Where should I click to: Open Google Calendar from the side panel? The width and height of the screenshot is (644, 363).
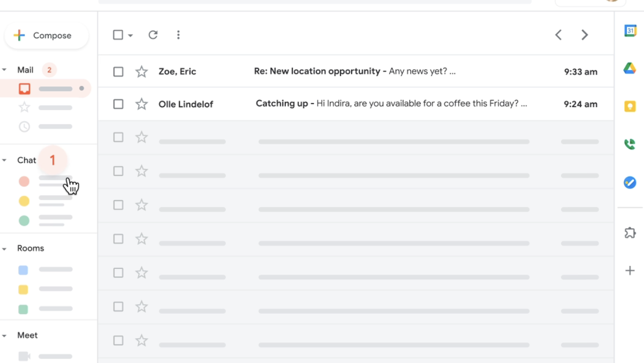coord(630,31)
